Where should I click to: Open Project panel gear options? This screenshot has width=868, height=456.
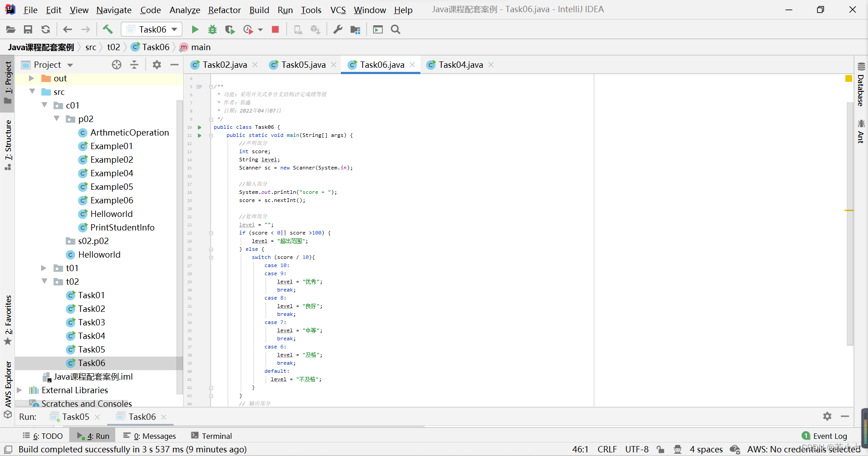coord(157,65)
